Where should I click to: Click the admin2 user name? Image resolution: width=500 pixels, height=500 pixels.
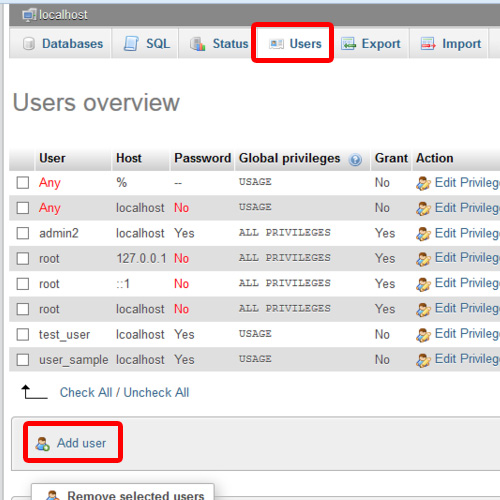(x=59, y=233)
